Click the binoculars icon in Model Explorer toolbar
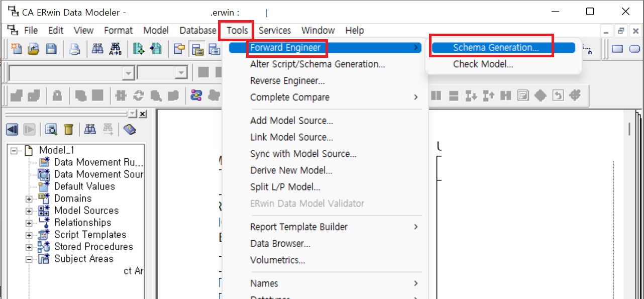 point(90,130)
